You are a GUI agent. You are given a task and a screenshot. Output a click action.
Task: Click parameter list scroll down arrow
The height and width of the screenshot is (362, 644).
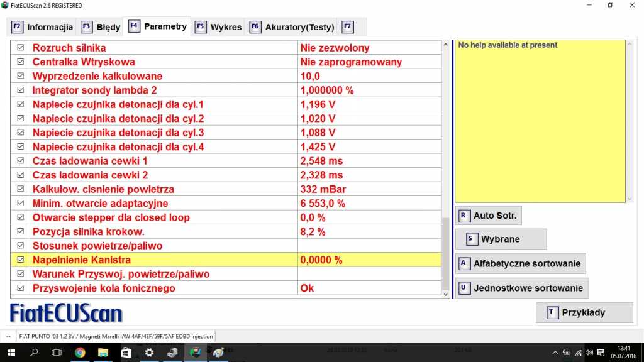(x=446, y=293)
